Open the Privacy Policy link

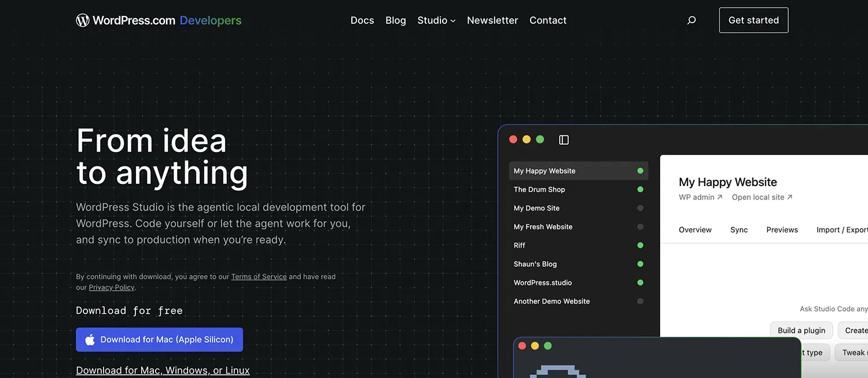(112, 287)
